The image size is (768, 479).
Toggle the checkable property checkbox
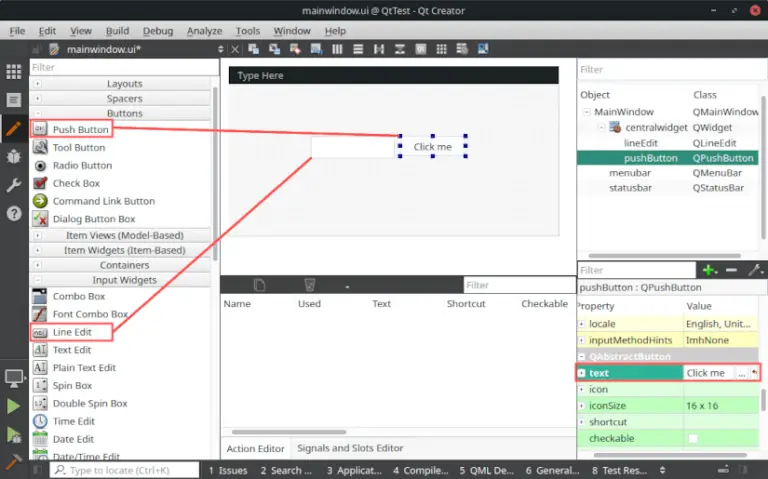tap(693, 439)
